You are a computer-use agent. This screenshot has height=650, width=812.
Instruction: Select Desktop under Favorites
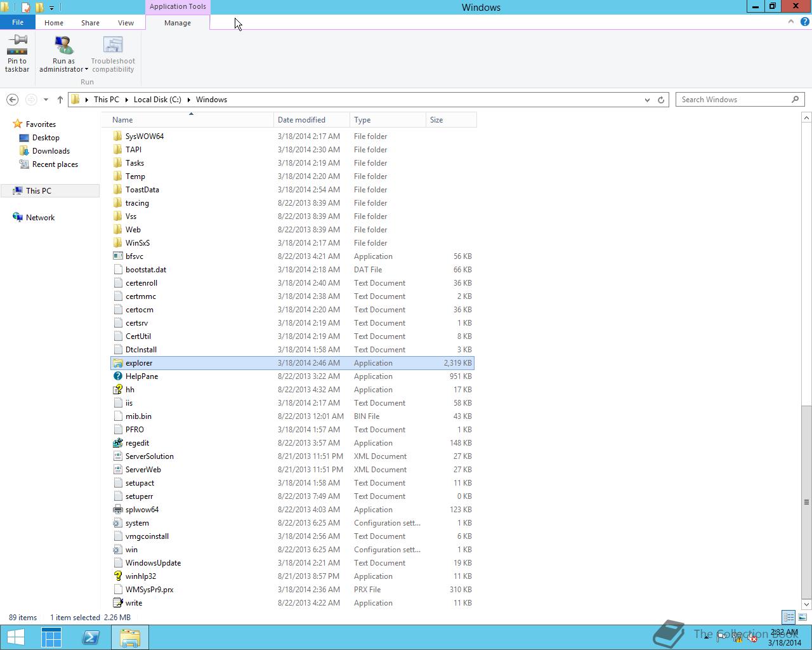coord(46,138)
